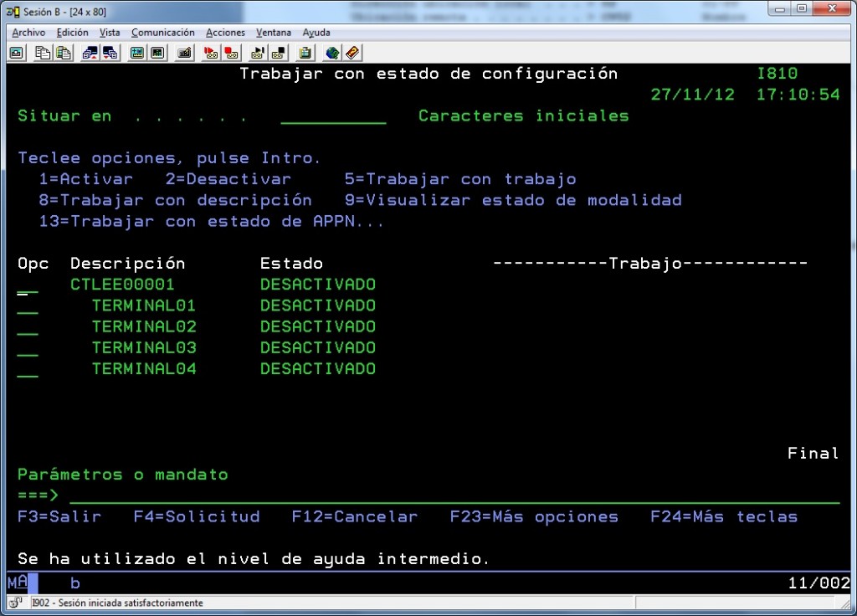Click the Paste toolbar icon
Viewport: 857px width, 616px height.
(x=64, y=53)
